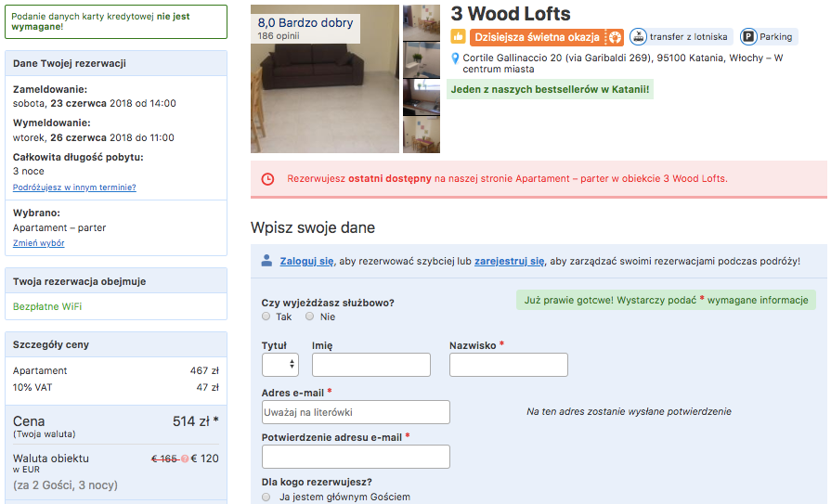Click the '8,0 Bardzo dobry' review score
Screen dimensions: 831x504
(x=305, y=23)
